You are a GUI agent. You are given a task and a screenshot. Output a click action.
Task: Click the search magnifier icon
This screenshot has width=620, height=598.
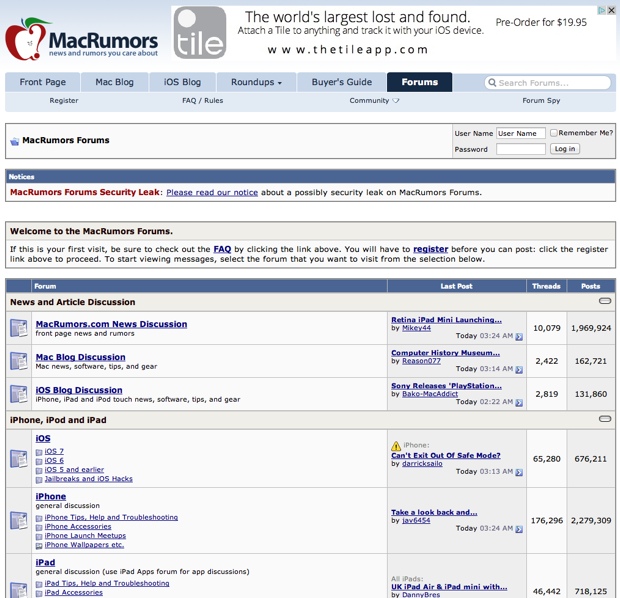tap(492, 82)
